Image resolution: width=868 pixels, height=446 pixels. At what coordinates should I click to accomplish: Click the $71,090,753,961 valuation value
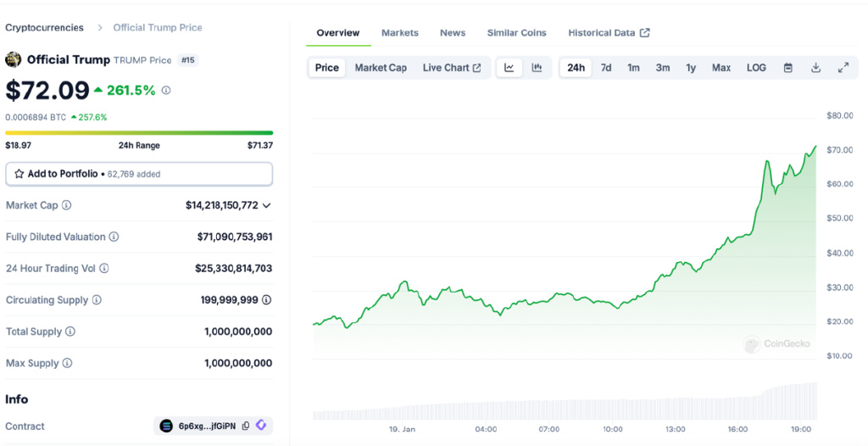pos(235,237)
